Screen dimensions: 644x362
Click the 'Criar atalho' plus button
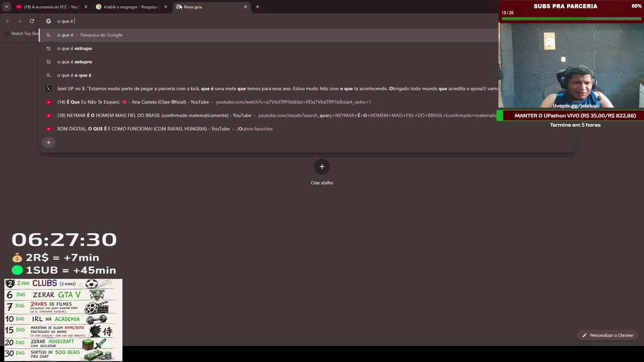tap(322, 167)
